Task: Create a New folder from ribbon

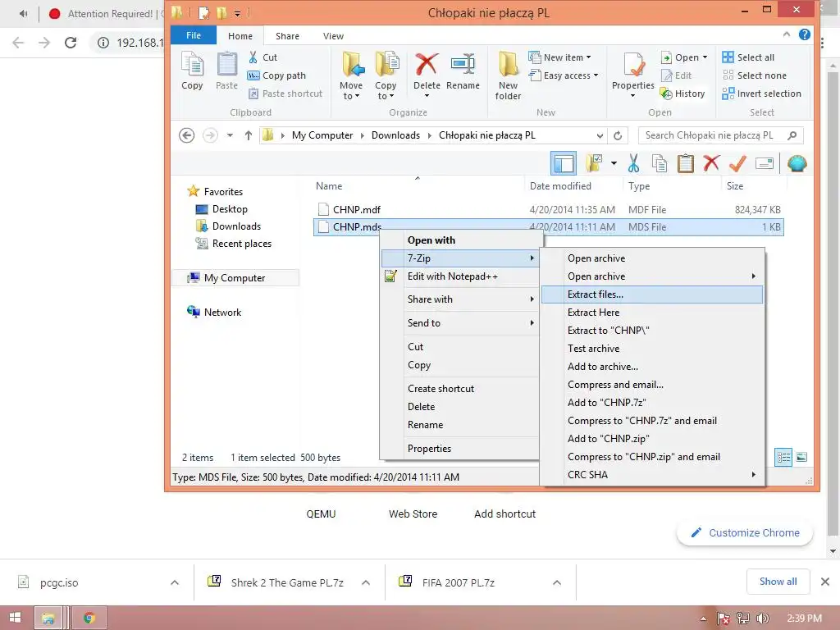Action: pos(508,75)
